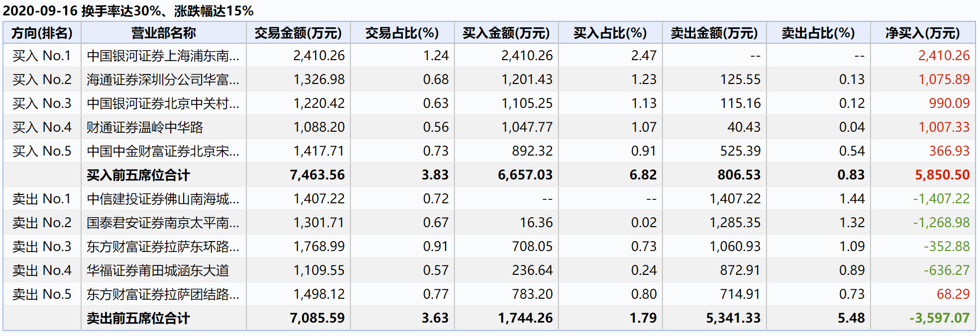Screen dimensions: 980x336
Task: Click the 交易占比(%) column header
Action: click(402, 33)
